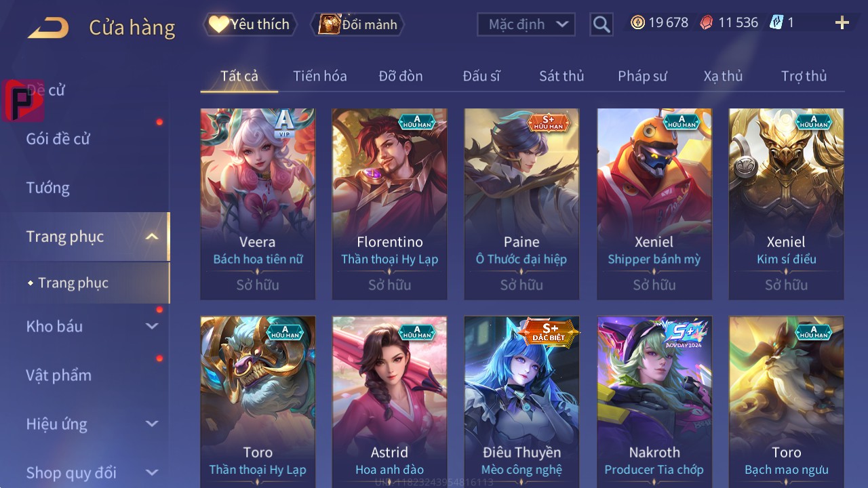Viewport: 868px width, 488px height.
Task: Open Gói đề cử in sidebar
Action: click(x=58, y=139)
